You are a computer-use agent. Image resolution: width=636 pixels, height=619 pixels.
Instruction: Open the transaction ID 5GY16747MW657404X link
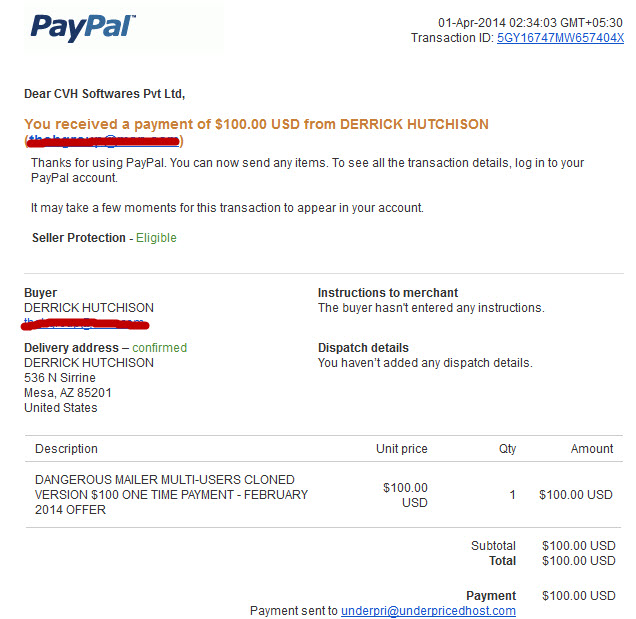click(x=560, y=38)
